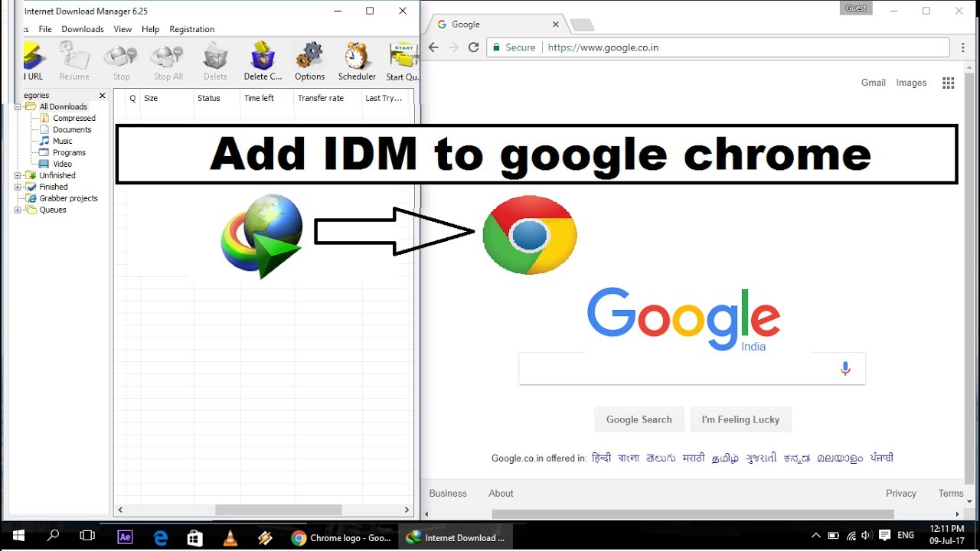Reload the Google page in Chrome
Screen dimensions: 980x551
tap(473, 47)
